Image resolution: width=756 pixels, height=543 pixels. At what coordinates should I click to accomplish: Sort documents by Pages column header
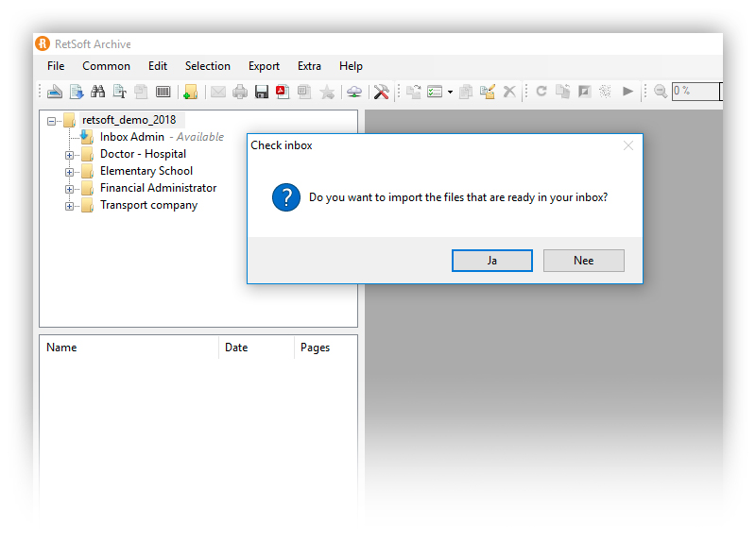click(326, 348)
